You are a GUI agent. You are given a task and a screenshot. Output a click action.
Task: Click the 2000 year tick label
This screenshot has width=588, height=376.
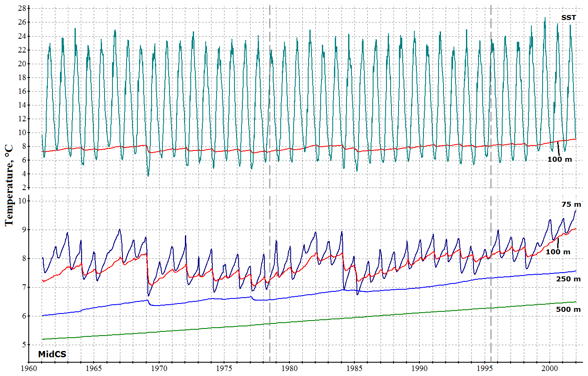(550, 368)
